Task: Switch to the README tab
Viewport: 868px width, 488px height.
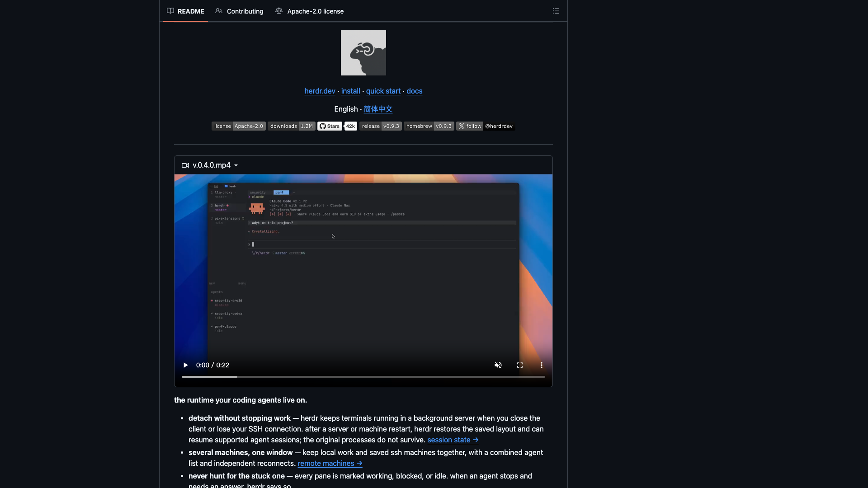Action: click(185, 11)
